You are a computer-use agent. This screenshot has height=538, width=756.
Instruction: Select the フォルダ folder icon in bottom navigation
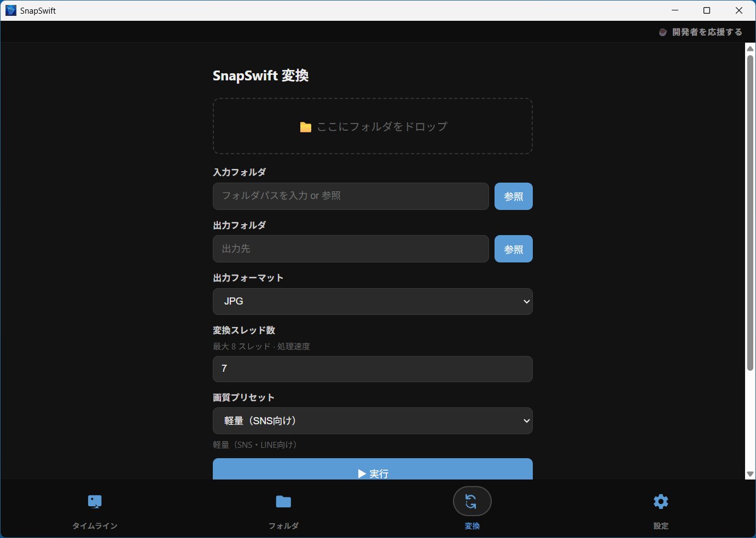pos(283,501)
